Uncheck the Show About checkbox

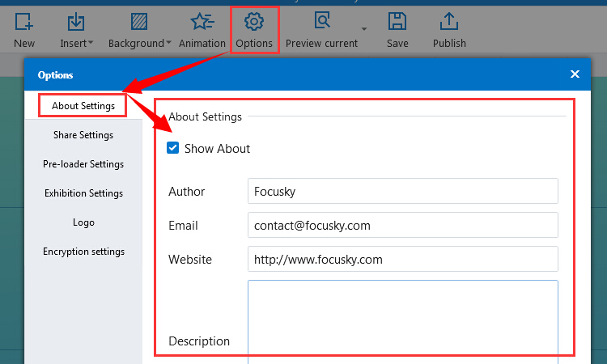tap(172, 148)
